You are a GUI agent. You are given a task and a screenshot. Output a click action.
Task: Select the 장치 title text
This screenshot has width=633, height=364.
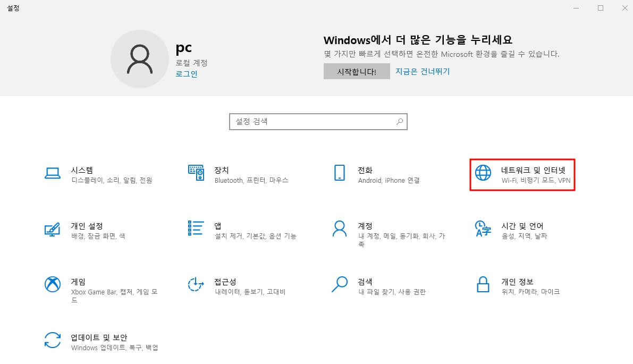click(x=222, y=170)
